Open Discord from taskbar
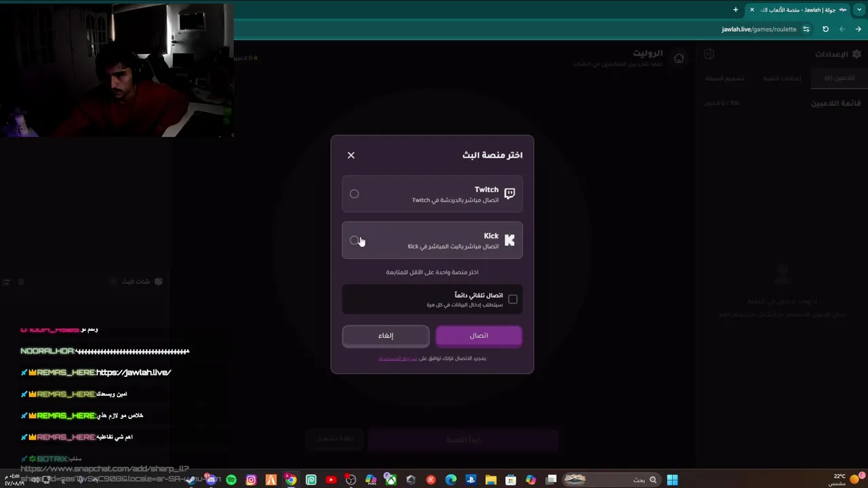Image resolution: width=868 pixels, height=488 pixels. [x=211, y=480]
